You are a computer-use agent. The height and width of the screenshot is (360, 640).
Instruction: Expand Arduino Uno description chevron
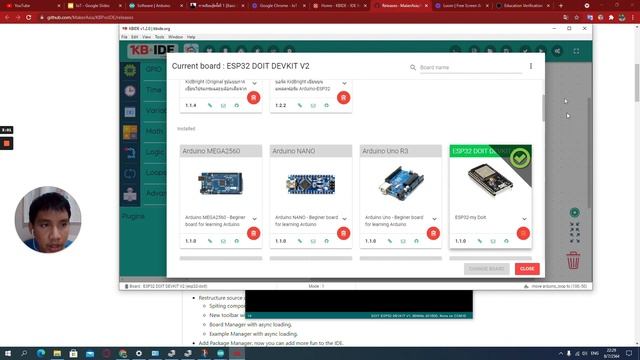click(x=434, y=219)
